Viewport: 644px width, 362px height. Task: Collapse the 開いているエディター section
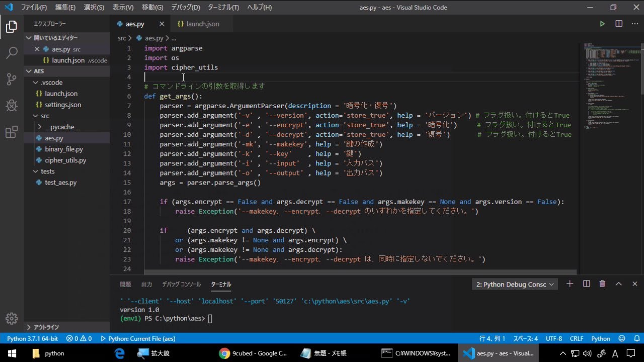[66, 38]
